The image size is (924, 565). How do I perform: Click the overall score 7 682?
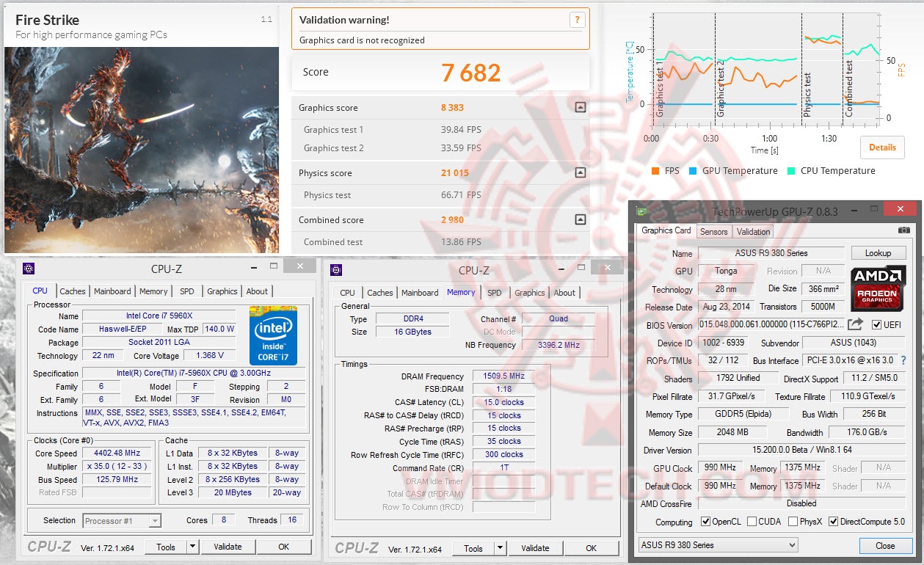coord(470,73)
